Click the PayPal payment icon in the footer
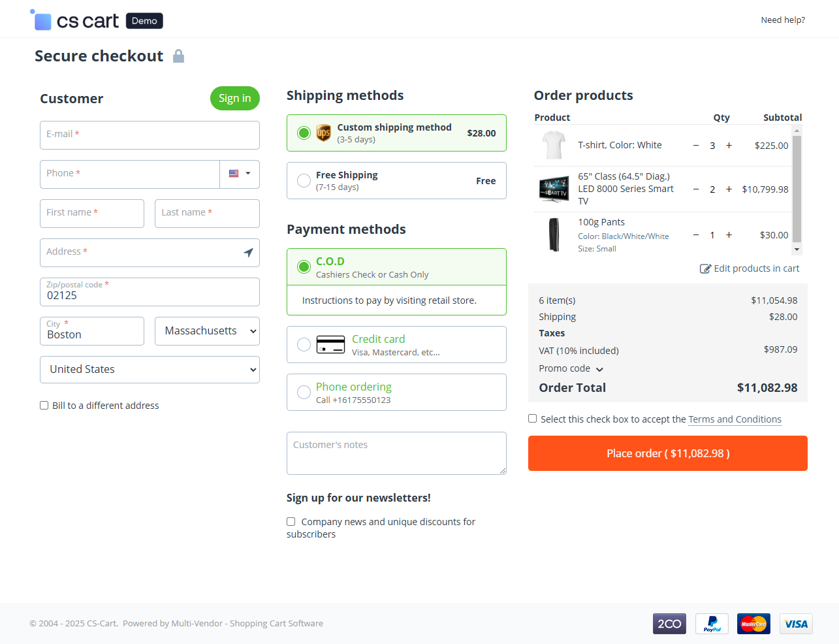The height and width of the screenshot is (644, 839). 711,624
